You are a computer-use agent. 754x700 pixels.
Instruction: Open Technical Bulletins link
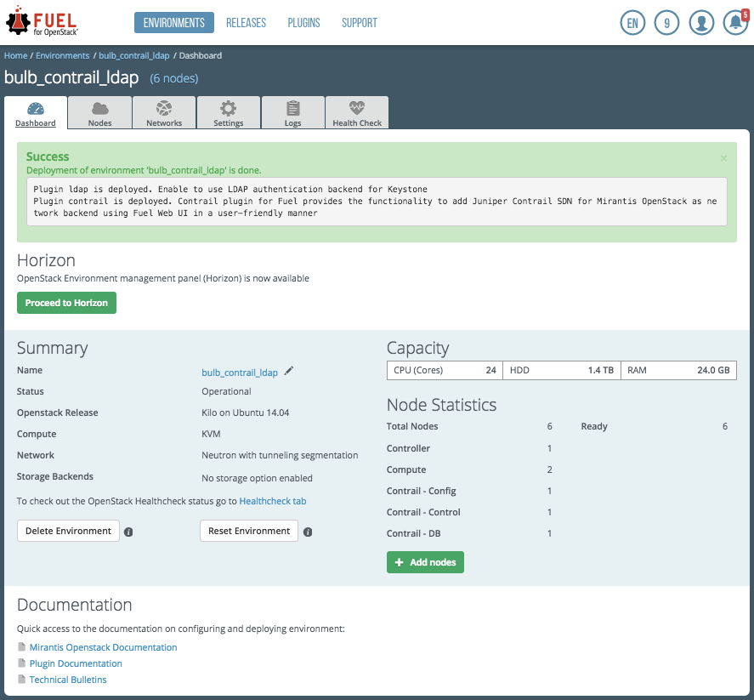click(x=68, y=680)
